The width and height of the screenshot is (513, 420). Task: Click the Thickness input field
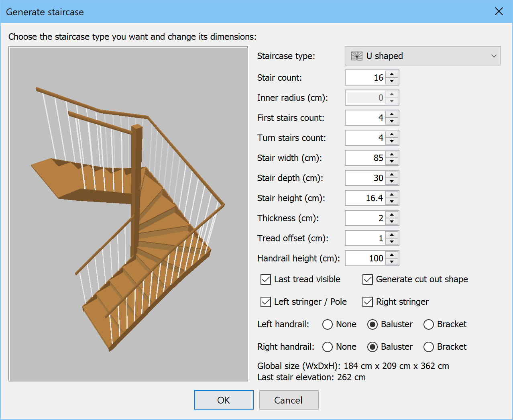click(x=365, y=218)
